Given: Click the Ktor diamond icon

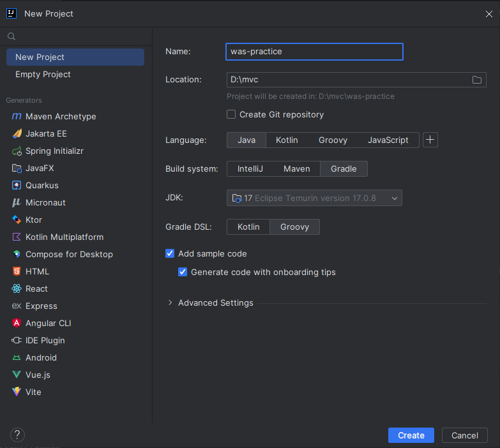Looking at the screenshot, I should (x=17, y=220).
